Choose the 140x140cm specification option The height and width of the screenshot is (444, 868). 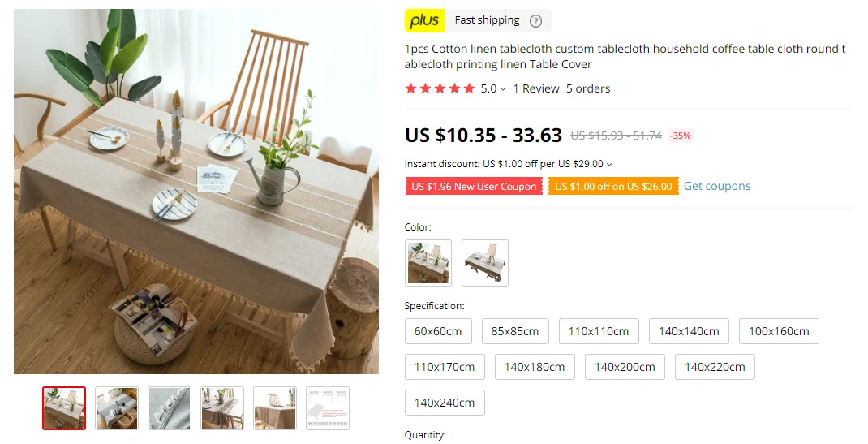pos(689,331)
